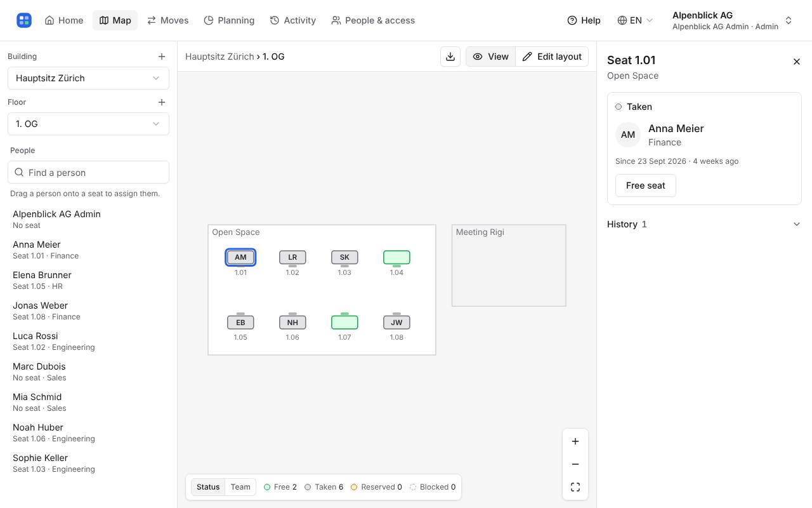Select seat 1.01 occupied by AM
This screenshot has width=812, height=508.
pos(240,257)
